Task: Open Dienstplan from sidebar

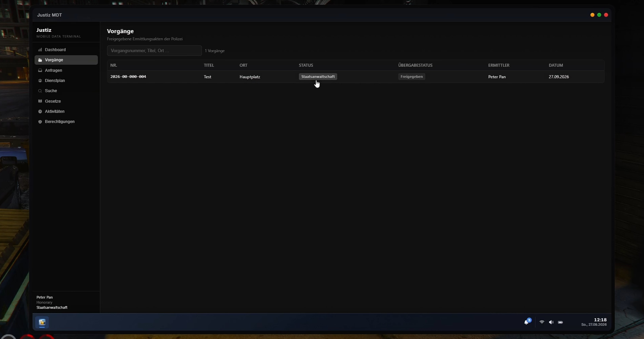Action: click(66, 81)
